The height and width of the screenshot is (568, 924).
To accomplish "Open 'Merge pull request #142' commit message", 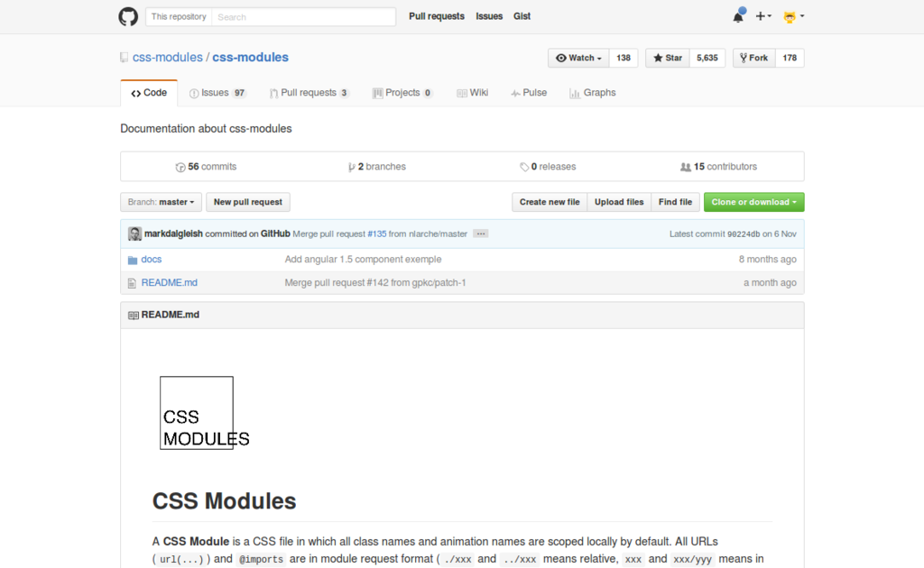I will coord(375,283).
